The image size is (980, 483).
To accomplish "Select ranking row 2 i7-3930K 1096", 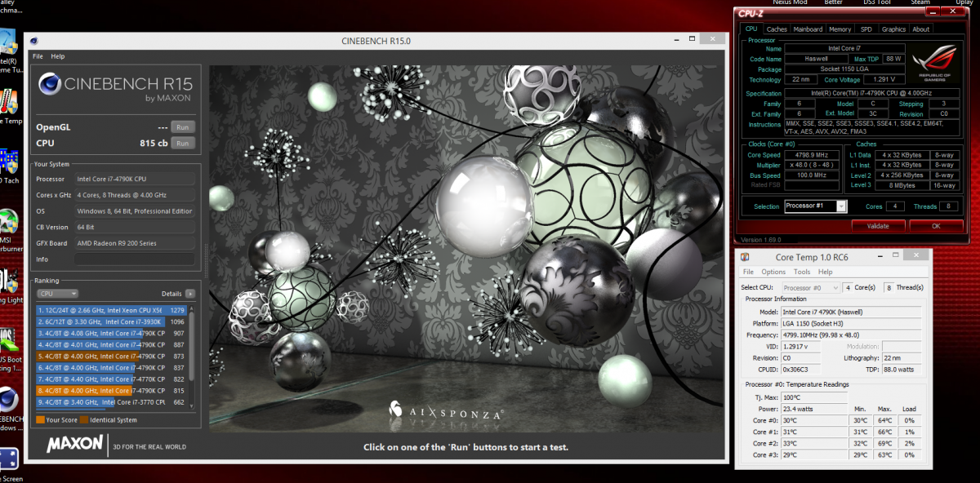I will coord(111,321).
